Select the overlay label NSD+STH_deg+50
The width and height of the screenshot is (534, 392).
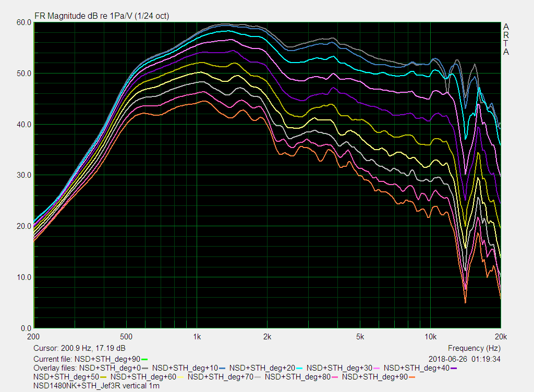(x=66, y=377)
